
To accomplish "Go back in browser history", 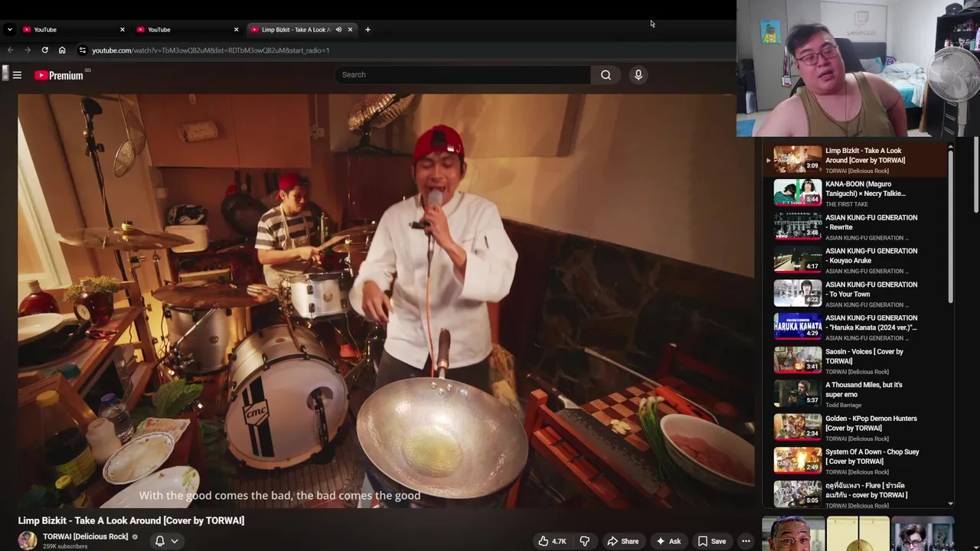I will (x=11, y=51).
